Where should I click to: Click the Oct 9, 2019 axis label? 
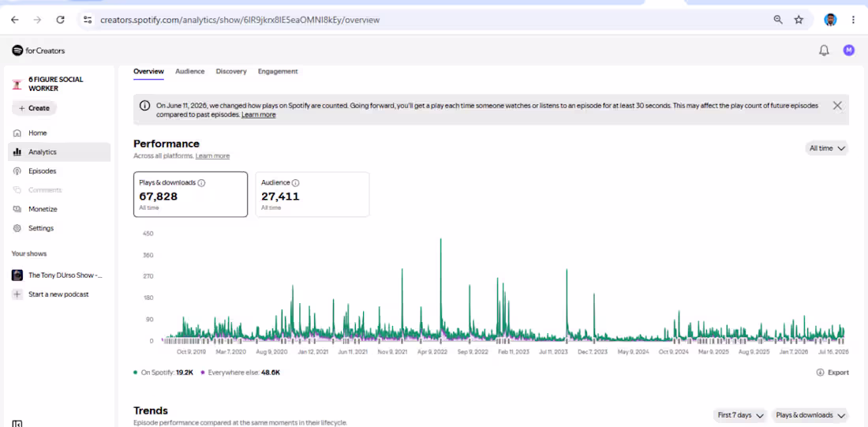(x=191, y=352)
